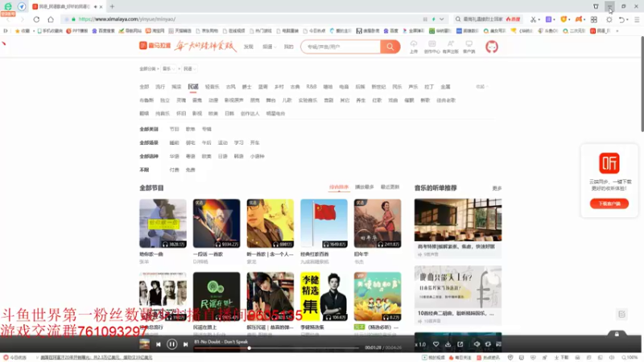Collapse the genre list with 收起
This screenshot has height=362, width=644.
[x=481, y=87]
